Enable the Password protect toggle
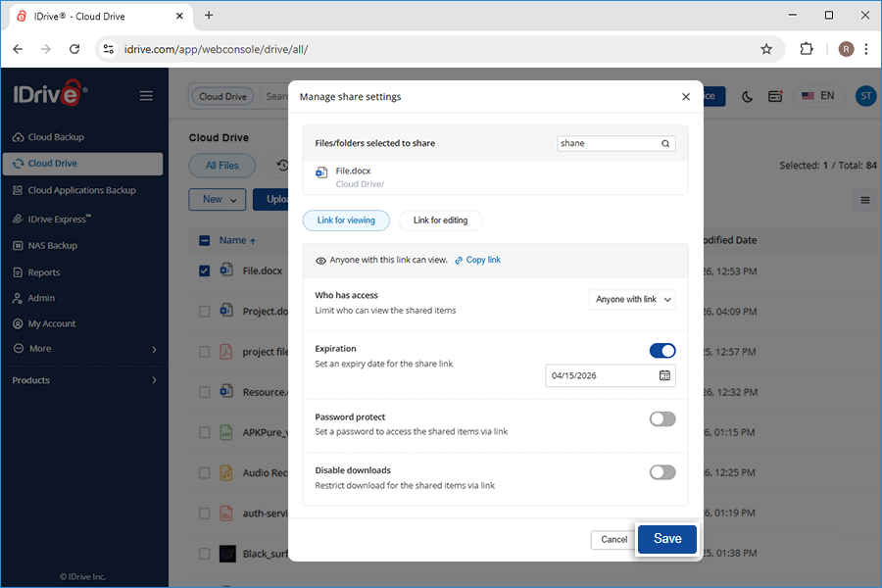The height and width of the screenshot is (588, 882). coord(662,418)
